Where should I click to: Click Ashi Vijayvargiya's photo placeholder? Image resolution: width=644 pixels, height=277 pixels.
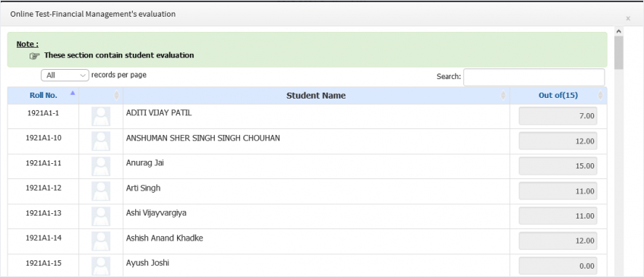[100, 216]
